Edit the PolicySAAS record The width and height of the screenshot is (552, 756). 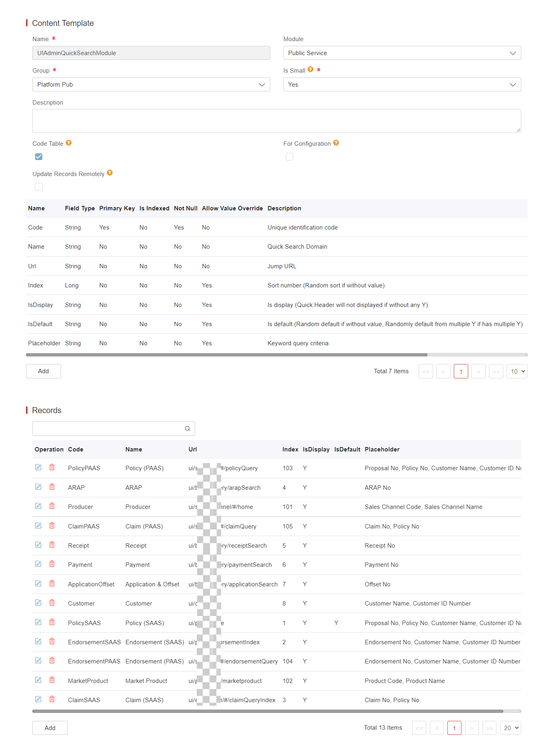(38, 622)
